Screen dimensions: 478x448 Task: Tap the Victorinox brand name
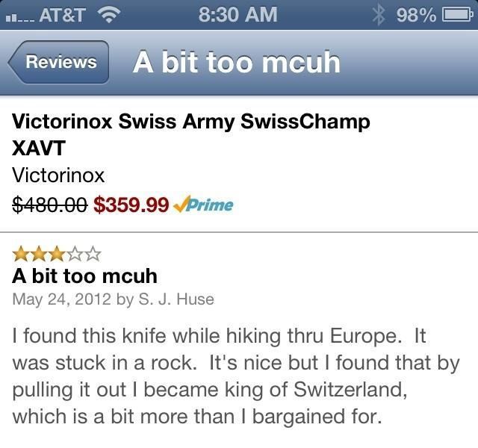pos(58,175)
